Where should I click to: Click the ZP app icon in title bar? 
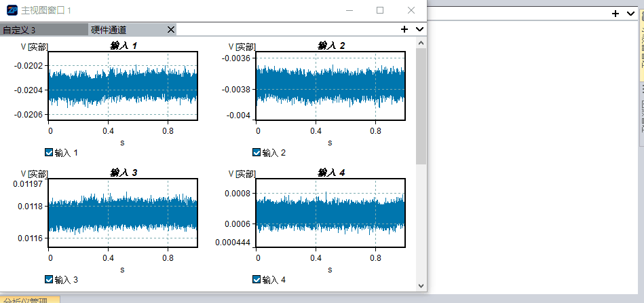[x=12, y=10]
